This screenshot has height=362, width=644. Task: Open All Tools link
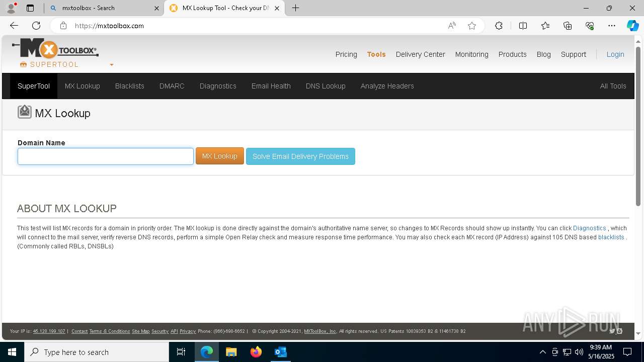tap(613, 86)
